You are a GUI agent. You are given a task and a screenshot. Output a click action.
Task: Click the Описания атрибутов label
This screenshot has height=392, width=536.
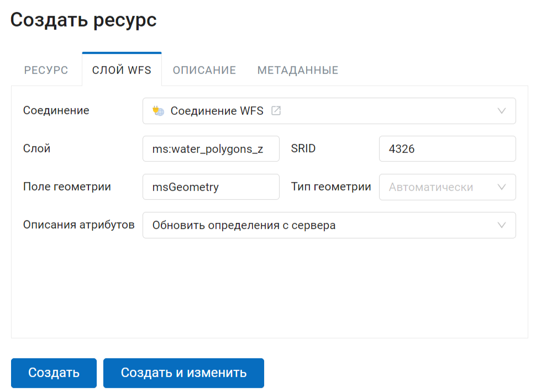tap(79, 225)
